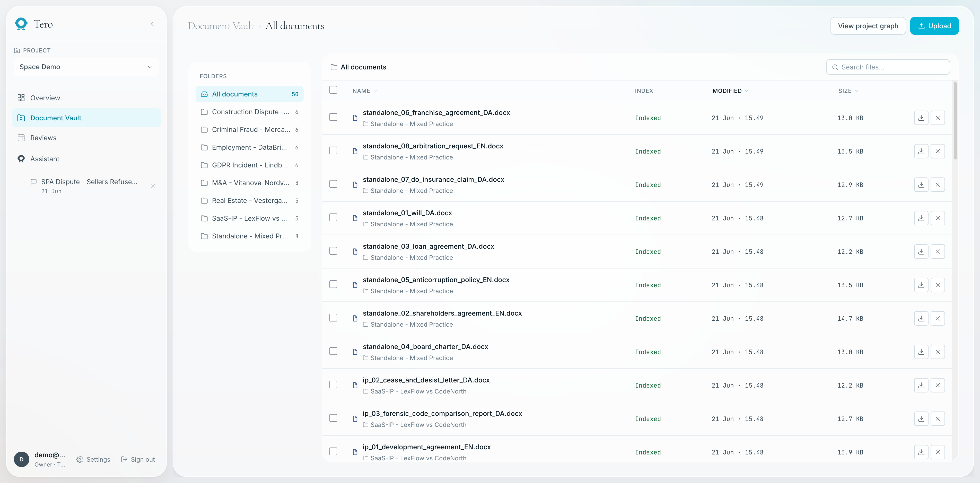980x483 pixels.
Task: Open Employment - DataBri... folder
Action: click(250, 148)
